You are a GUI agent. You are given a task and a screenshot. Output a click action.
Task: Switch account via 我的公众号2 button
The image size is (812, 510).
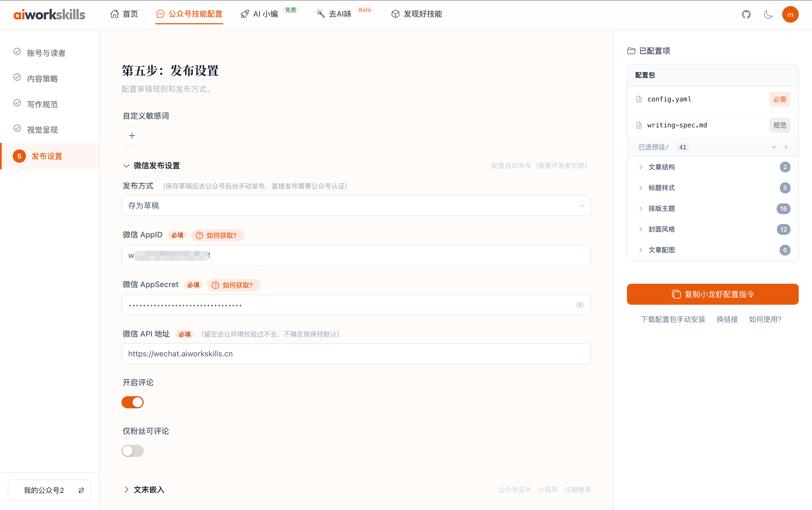pos(49,490)
